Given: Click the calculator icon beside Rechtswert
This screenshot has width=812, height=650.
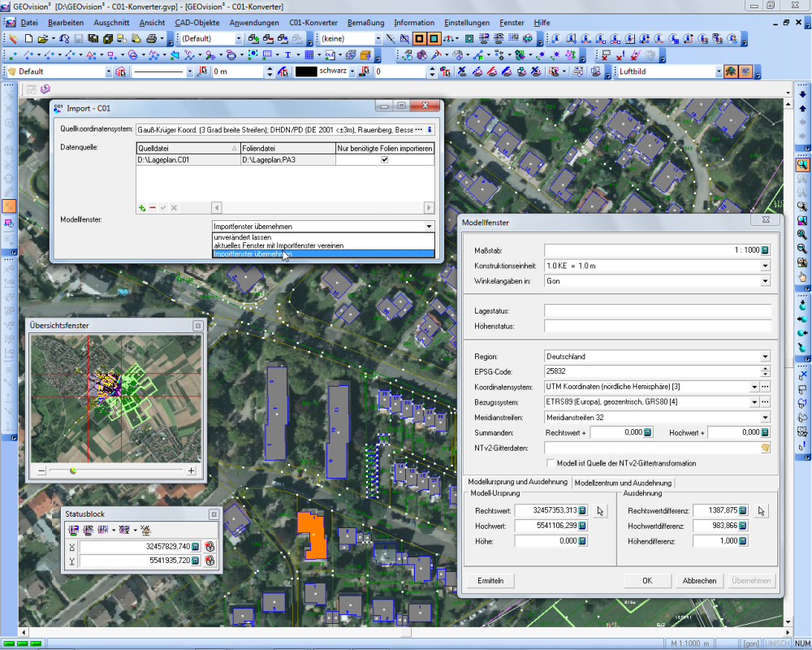Looking at the screenshot, I should [582, 511].
